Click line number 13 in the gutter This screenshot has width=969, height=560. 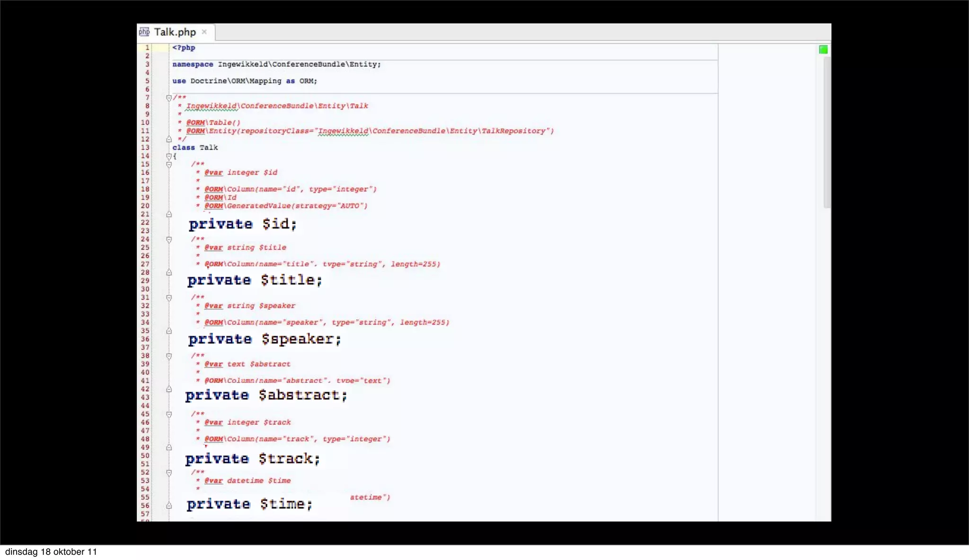coord(145,148)
